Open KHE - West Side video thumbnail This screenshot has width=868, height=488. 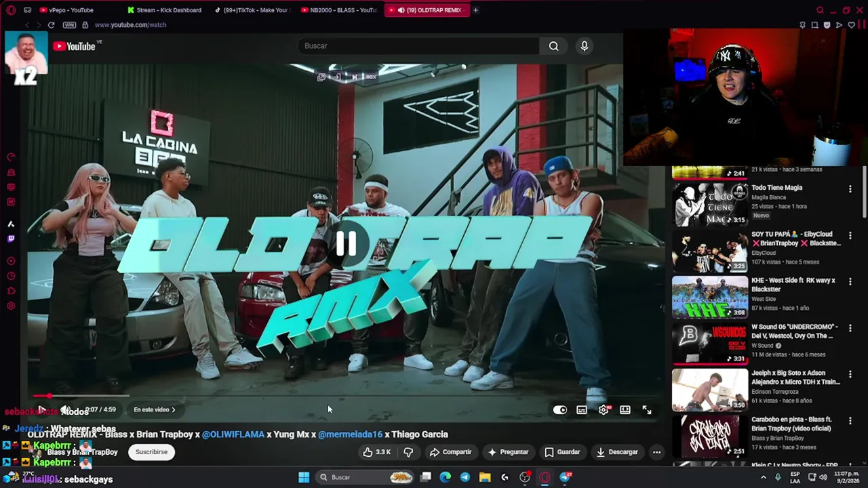pos(710,297)
